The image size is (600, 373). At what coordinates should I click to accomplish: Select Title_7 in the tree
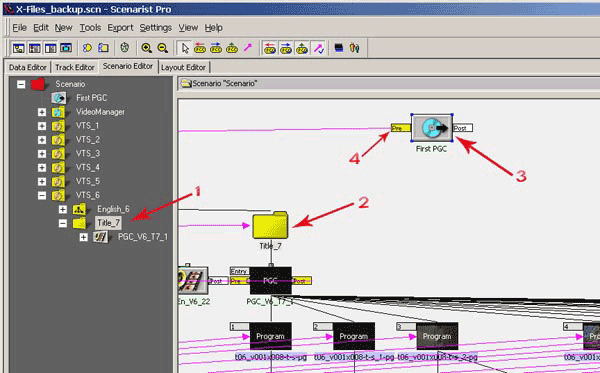pos(108,223)
